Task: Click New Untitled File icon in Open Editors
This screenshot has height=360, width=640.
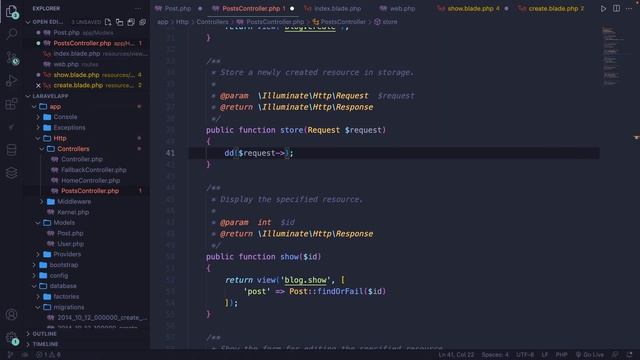Action: [108, 22]
